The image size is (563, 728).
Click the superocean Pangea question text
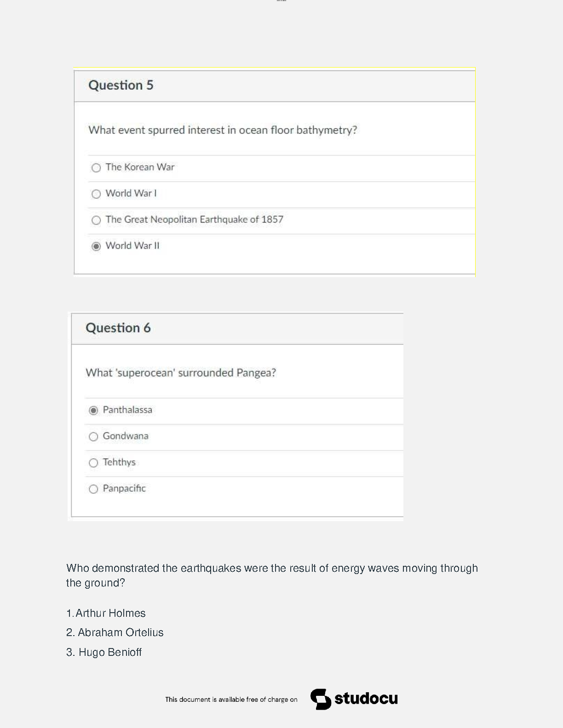[x=181, y=373]
